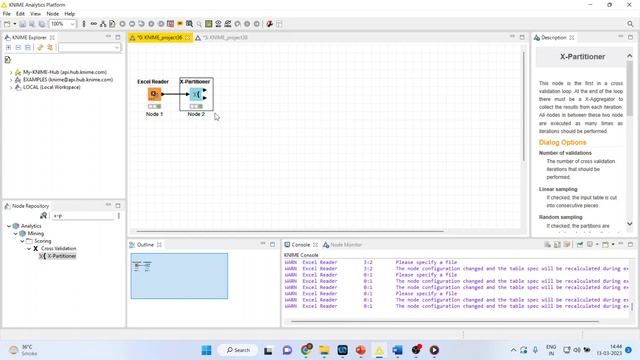Click the yellow annotation toolbar icon
Screen dimensions: 640x360
(180, 24)
